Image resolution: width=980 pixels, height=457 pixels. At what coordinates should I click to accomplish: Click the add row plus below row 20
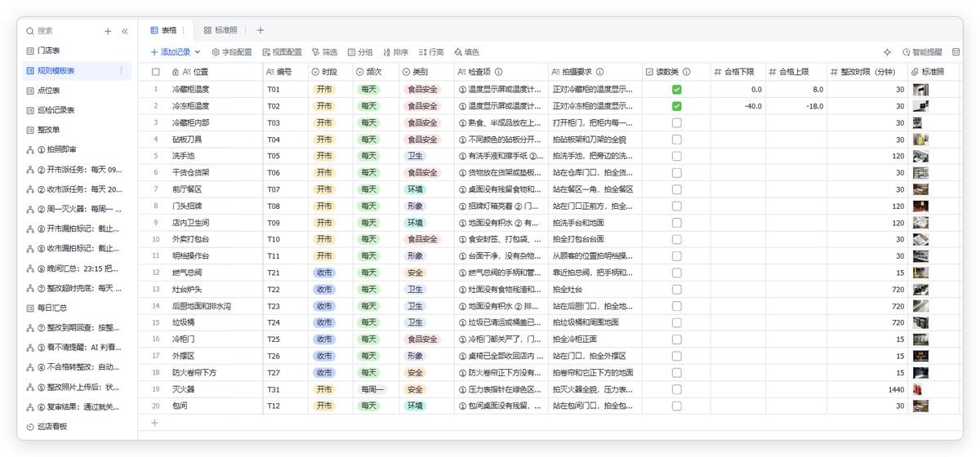pyautogui.click(x=155, y=422)
